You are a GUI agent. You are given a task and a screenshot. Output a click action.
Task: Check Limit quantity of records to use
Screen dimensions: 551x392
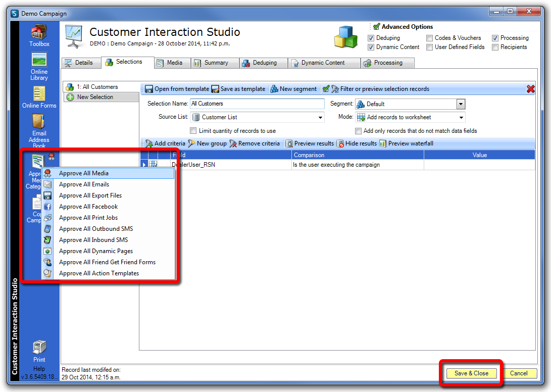click(x=193, y=131)
